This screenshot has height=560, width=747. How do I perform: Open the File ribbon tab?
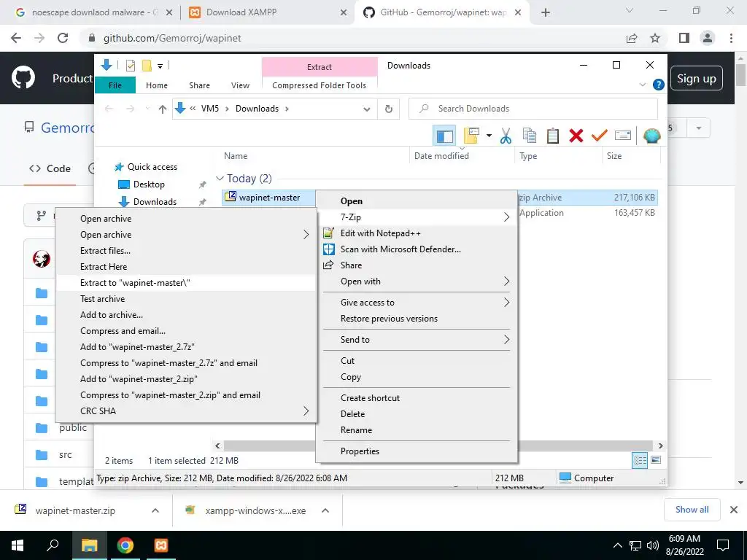tap(115, 85)
